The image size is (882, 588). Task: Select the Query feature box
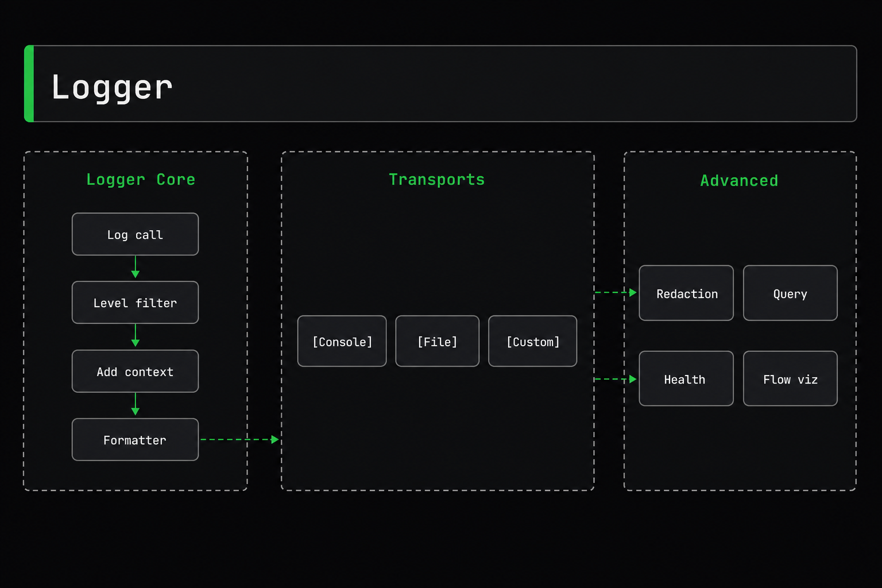click(x=790, y=293)
